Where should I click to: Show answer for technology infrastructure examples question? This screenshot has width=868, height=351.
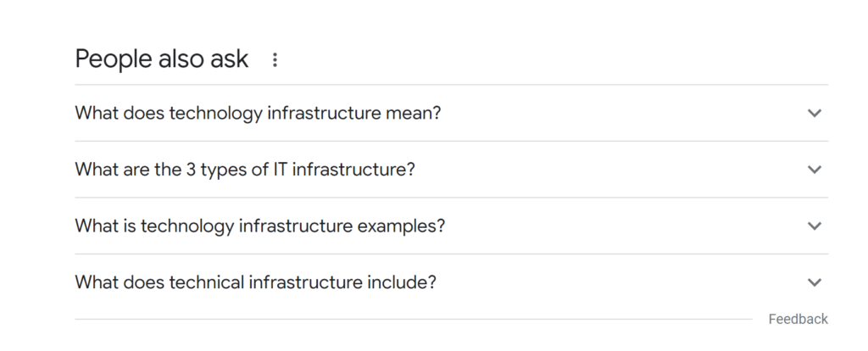pyautogui.click(x=451, y=226)
